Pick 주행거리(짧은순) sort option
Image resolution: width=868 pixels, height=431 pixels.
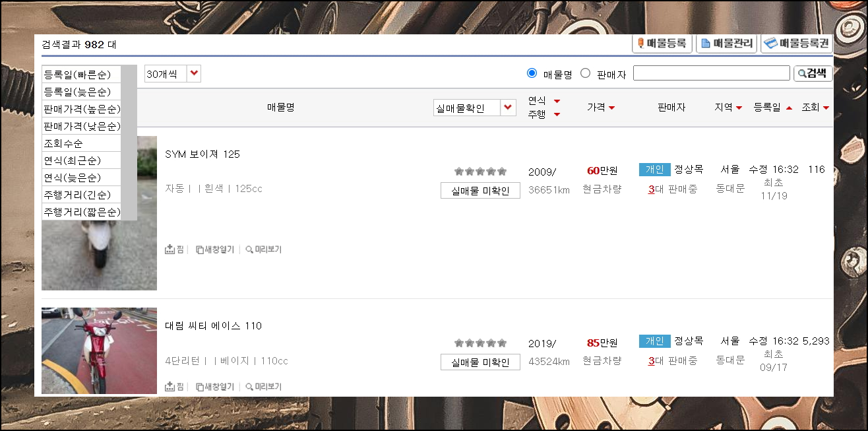(82, 212)
